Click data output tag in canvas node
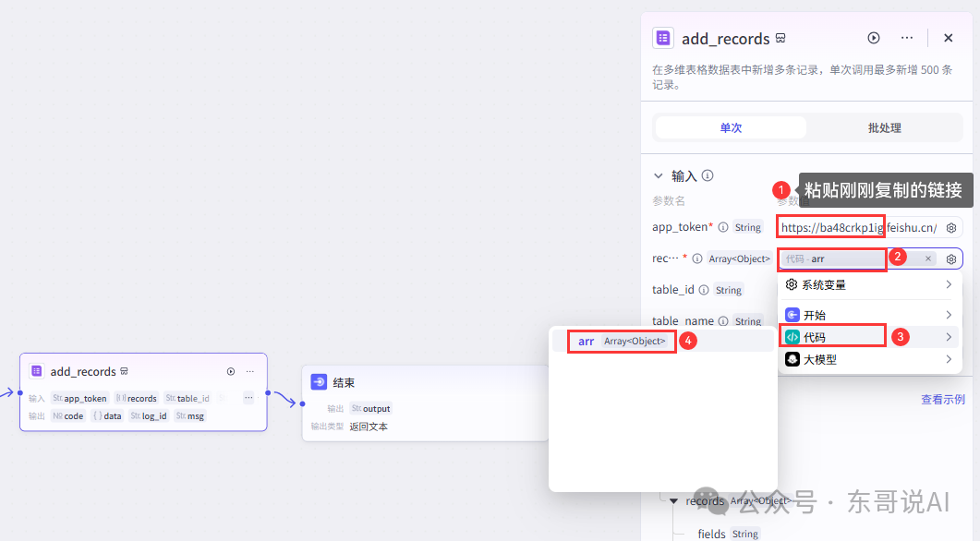The height and width of the screenshot is (541, 980). coord(107,416)
